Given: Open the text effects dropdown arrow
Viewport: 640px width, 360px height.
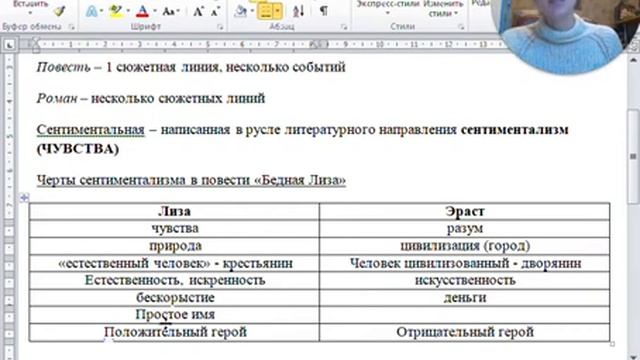Looking at the screenshot, I should click(101, 11).
